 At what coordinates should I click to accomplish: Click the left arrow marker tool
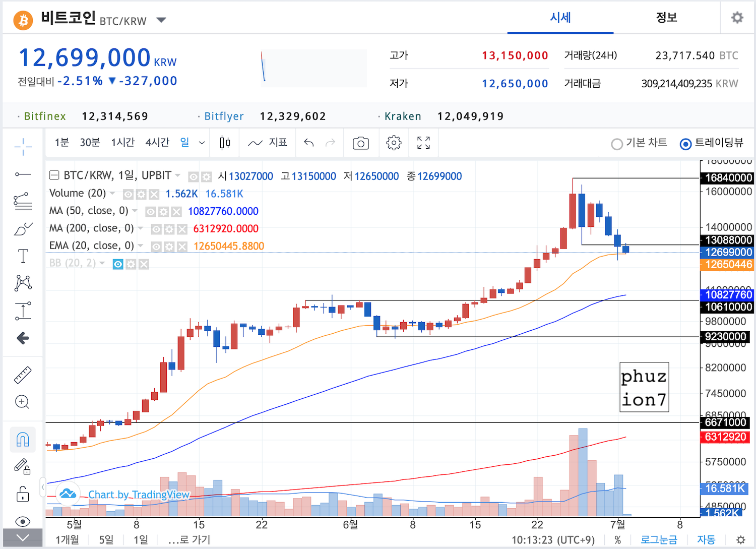23,338
